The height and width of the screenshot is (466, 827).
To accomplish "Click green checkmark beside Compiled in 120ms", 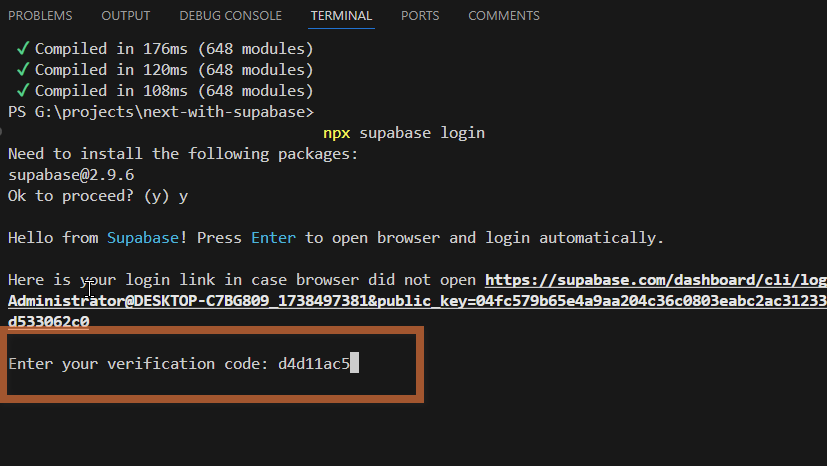I will point(21,70).
